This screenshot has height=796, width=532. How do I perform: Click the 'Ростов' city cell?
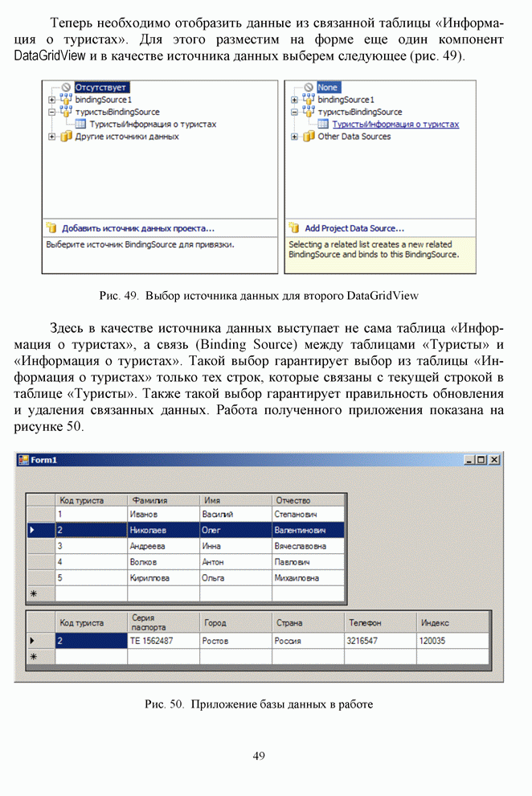pyautogui.click(x=235, y=641)
